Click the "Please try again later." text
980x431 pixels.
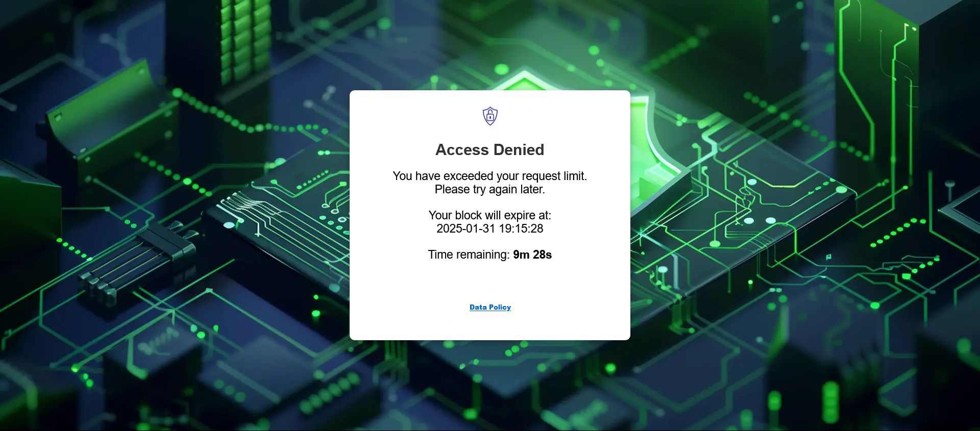pyautogui.click(x=490, y=189)
